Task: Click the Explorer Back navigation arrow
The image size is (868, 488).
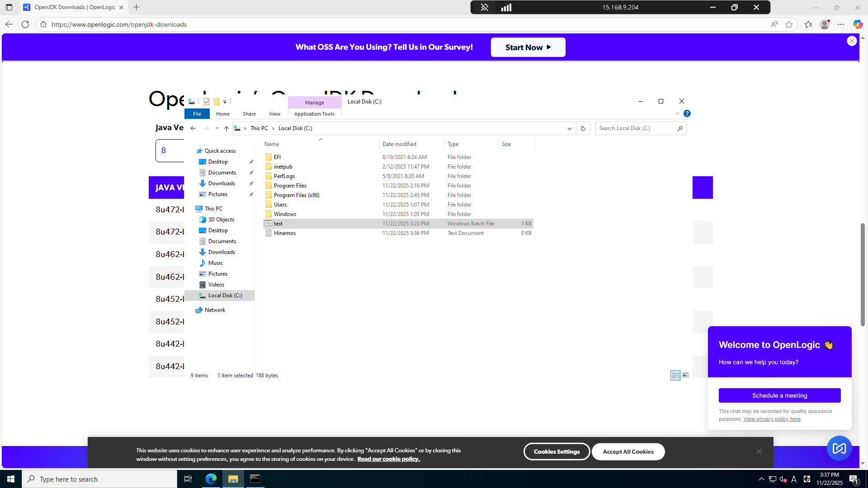Action: click(193, 128)
